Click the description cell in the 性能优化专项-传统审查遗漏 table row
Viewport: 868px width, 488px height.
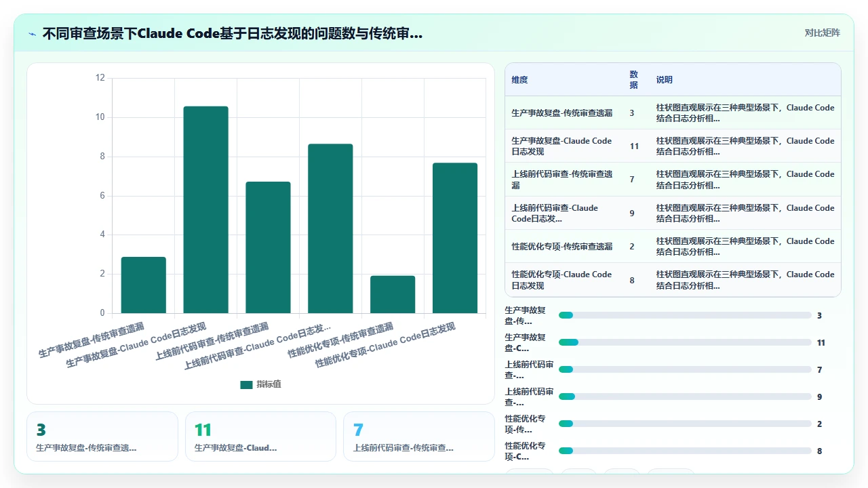745,247
